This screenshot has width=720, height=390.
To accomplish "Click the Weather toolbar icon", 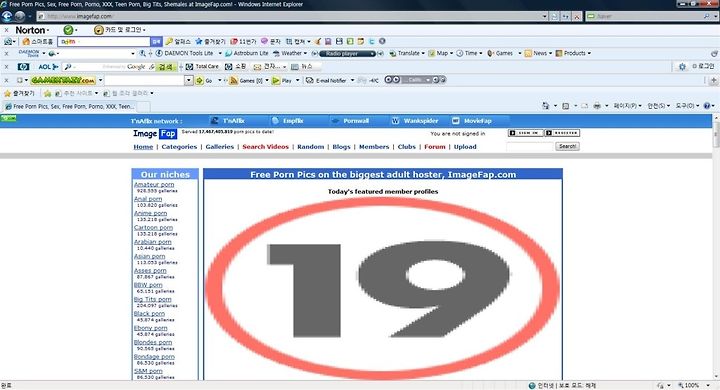I will pyautogui.click(x=276, y=53).
